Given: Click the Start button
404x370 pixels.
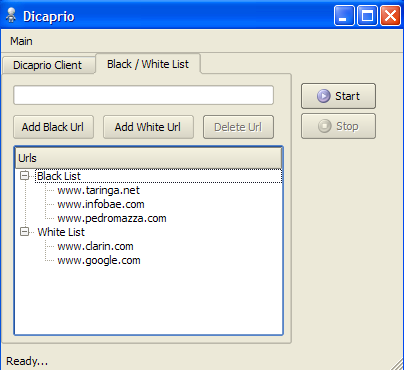Looking at the screenshot, I should (x=338, y=96).
